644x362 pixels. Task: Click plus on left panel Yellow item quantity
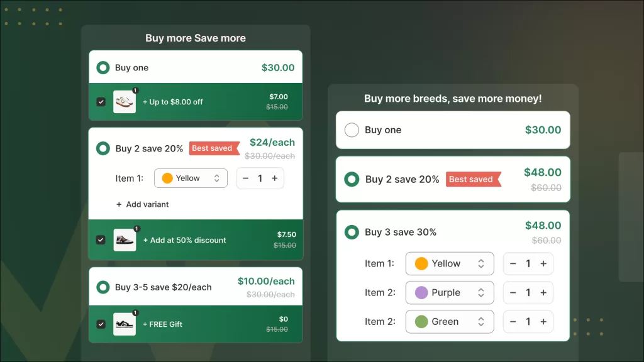pos(274,178)
